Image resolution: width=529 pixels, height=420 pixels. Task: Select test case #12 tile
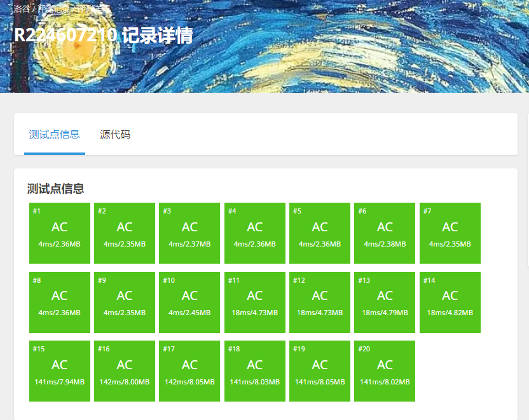[320, 302]
